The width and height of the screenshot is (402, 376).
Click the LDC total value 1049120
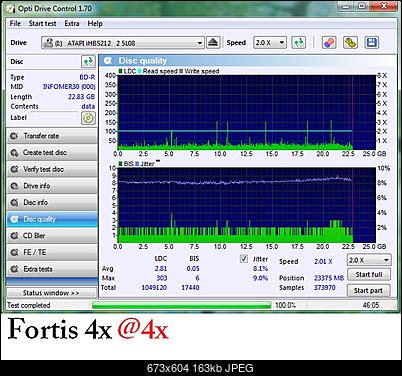click(154, 287)
